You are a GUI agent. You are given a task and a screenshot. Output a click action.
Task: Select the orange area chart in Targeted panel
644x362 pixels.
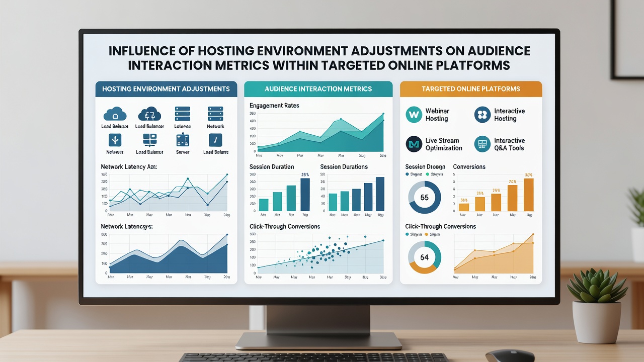coord(494,253)
